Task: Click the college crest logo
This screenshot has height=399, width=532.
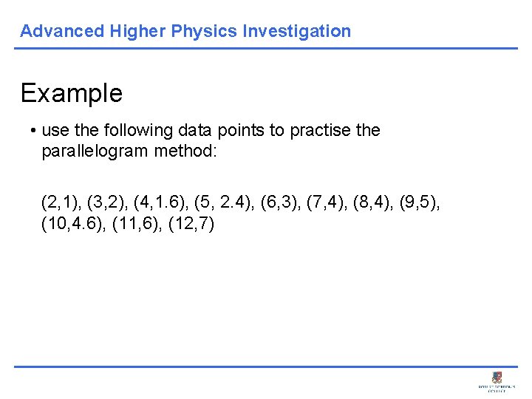Action: (495, 377)
